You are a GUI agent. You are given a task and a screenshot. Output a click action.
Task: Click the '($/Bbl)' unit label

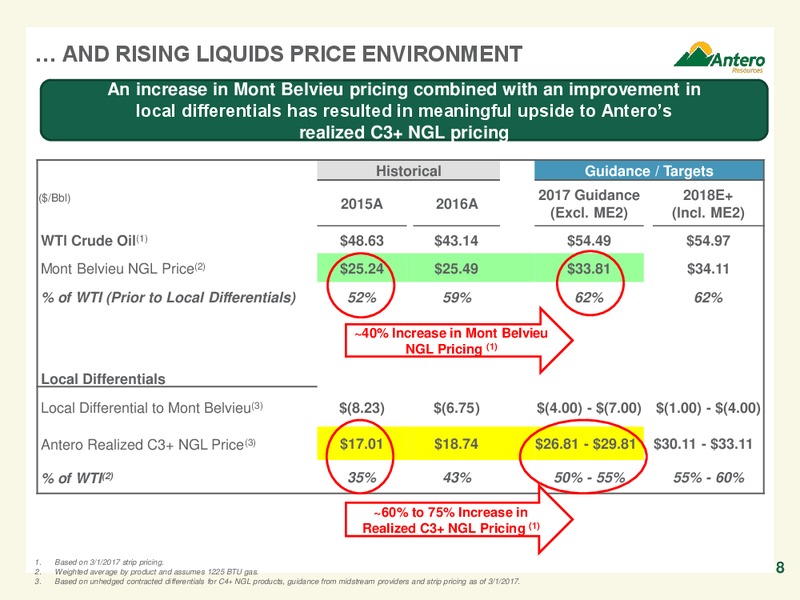[x=55, y=198]
